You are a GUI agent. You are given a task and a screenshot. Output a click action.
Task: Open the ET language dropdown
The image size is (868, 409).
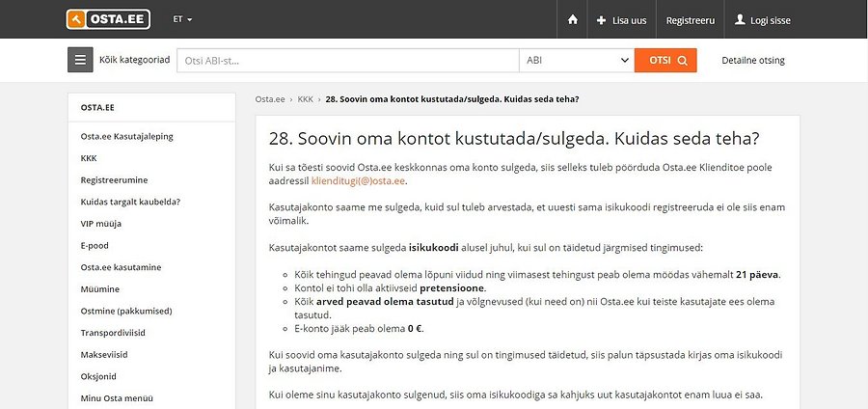[x=182, y=19]
